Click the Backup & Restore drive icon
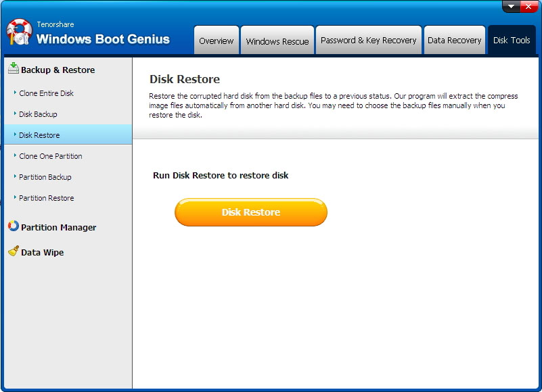The width and height of the screenshot is (542, 392). 13,68
